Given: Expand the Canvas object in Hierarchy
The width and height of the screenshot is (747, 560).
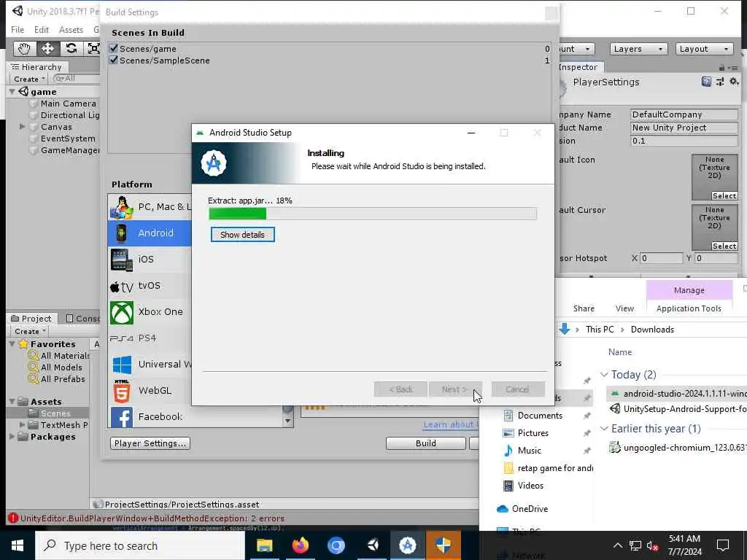Looking at the screenshot, I should point(22,127).
